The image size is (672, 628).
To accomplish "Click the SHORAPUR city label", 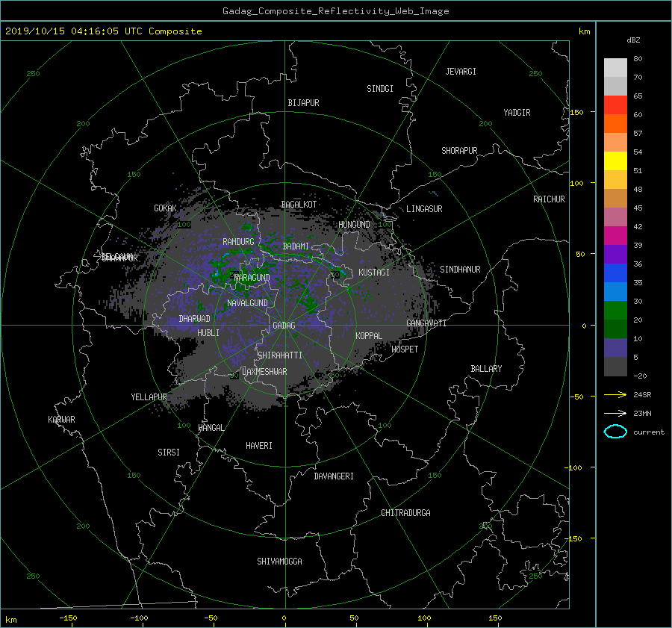I will tap(459, 150).
